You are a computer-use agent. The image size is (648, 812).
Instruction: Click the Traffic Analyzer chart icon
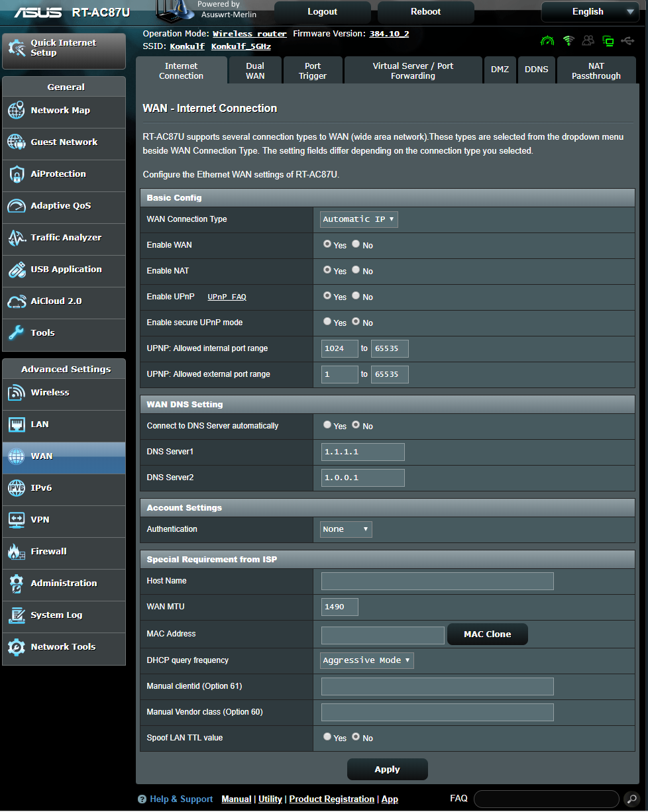[x=17, y=238]
